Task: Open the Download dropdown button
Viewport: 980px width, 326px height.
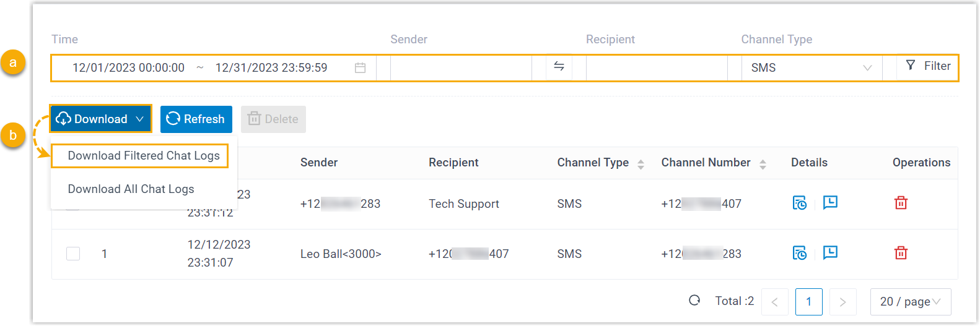Action: click(x=100, y=119)
